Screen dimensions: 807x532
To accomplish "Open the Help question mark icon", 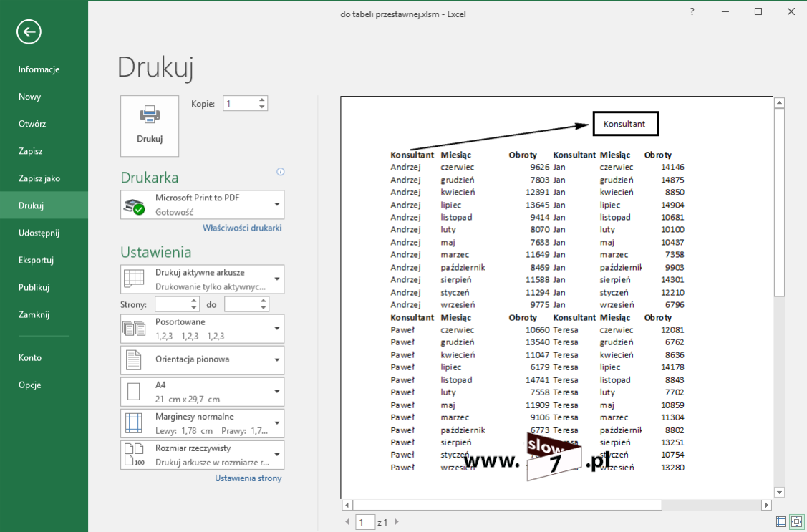I will [692, 12].
